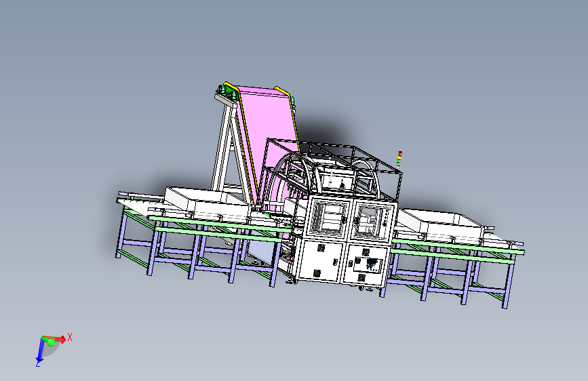Select the left glass window of the cabinet

tap(329, 220)
